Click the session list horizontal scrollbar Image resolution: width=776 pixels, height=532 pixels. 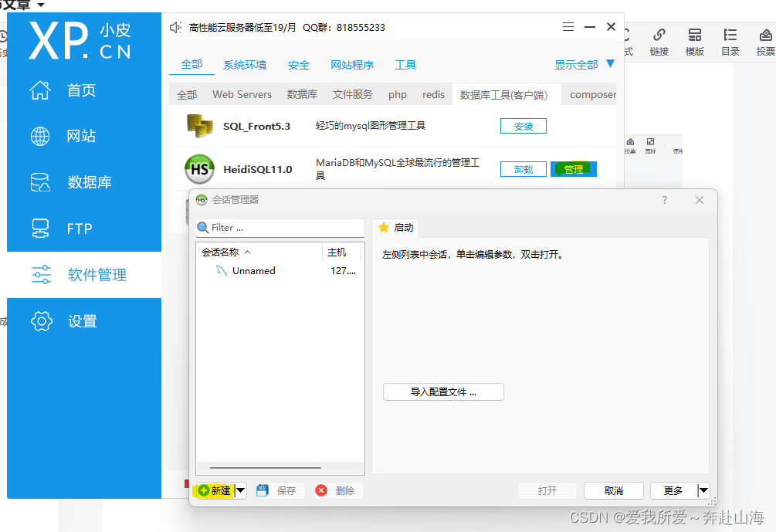266,468
